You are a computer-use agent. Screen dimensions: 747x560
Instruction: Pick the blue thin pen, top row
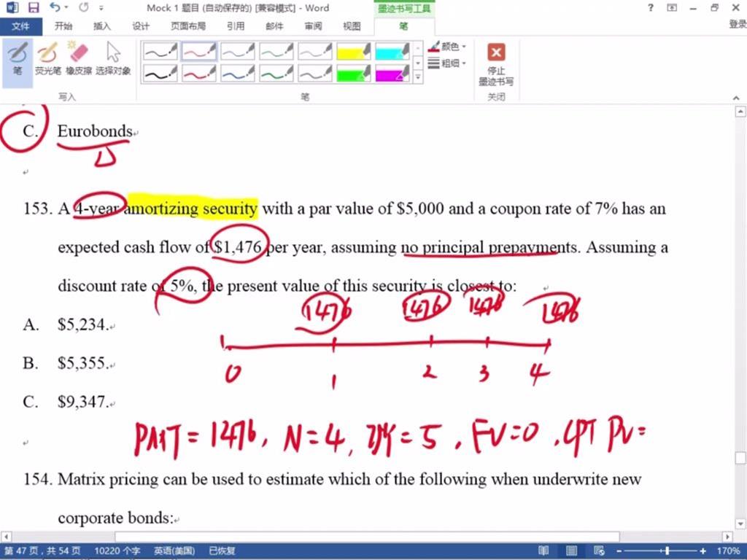(x=237, y=51)
